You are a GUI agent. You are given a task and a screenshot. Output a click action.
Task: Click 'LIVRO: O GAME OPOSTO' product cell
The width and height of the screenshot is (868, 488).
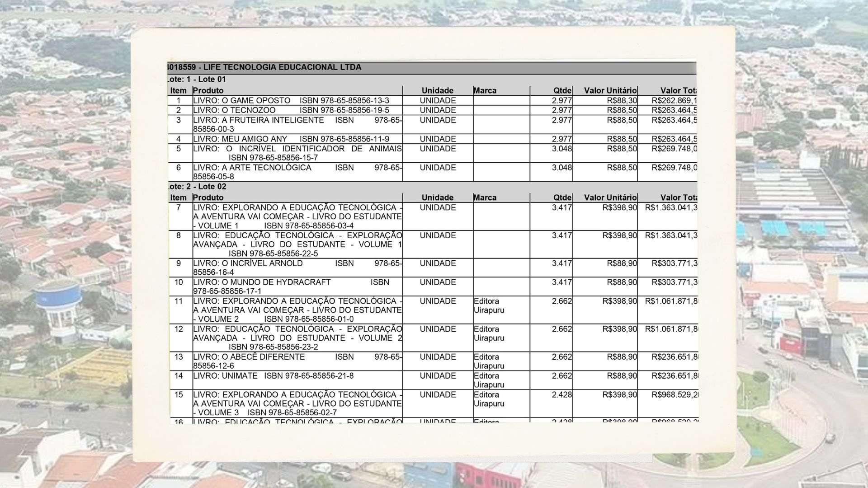297,101
